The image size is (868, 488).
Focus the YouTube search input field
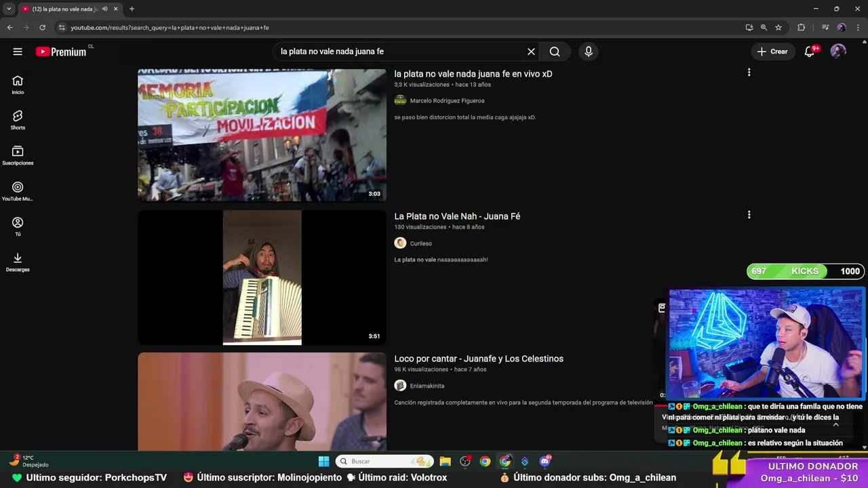[400, 52]
